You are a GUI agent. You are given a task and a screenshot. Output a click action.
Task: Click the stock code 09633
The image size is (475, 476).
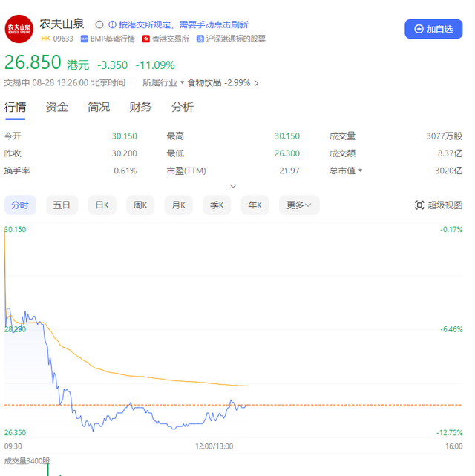point(63,39)
